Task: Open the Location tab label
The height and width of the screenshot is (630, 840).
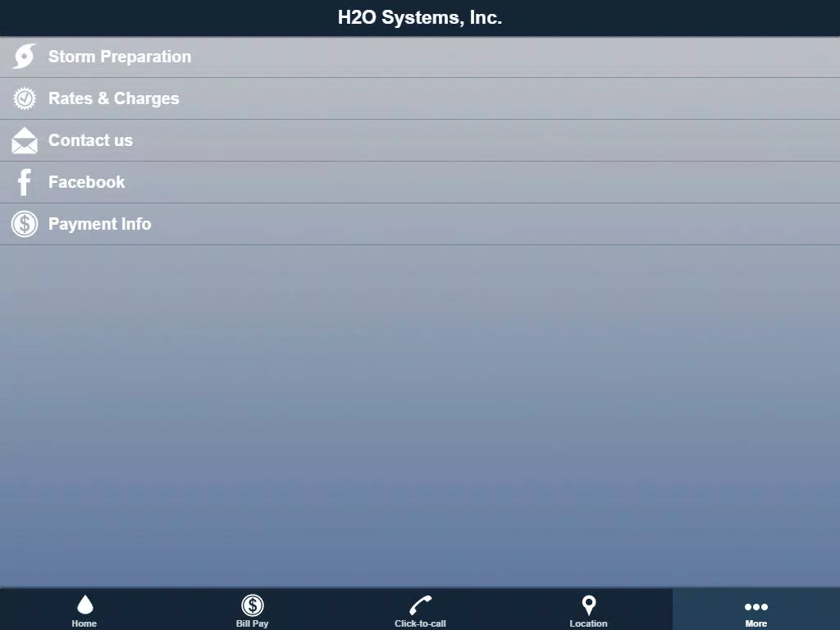Action: [x=588, y=623]
